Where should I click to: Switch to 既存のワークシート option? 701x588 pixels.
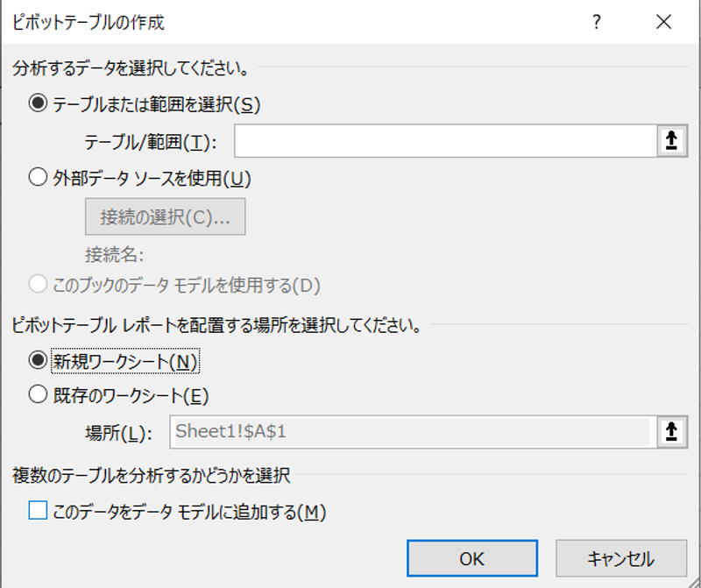tap(38, 395)
